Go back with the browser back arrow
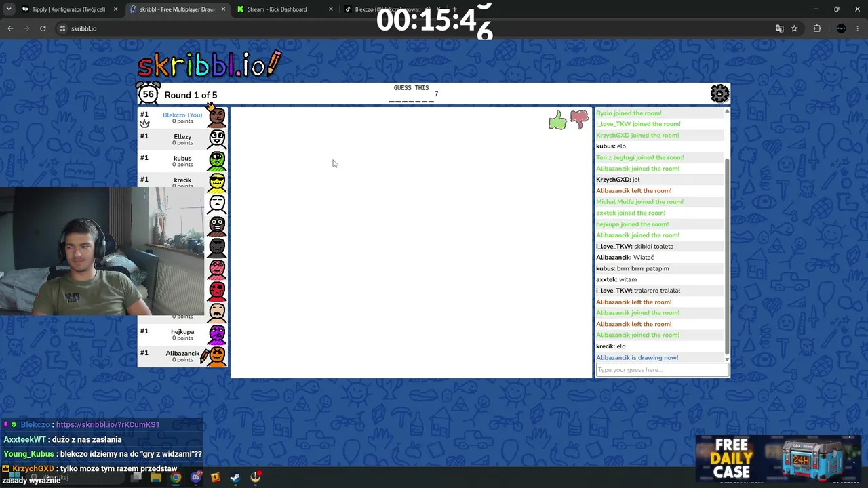 (x=10, y=28)
